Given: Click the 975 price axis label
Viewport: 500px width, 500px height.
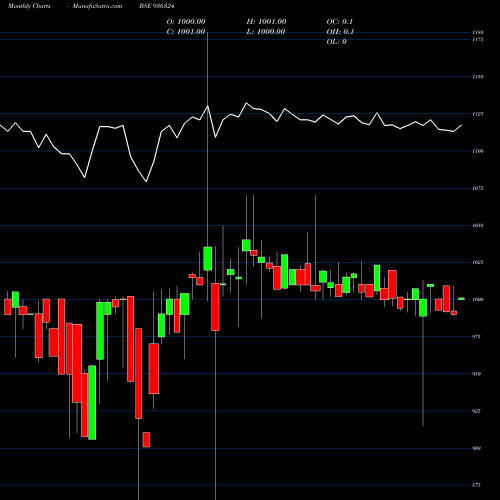Looking at the screenshot, I should coord(477,337).
